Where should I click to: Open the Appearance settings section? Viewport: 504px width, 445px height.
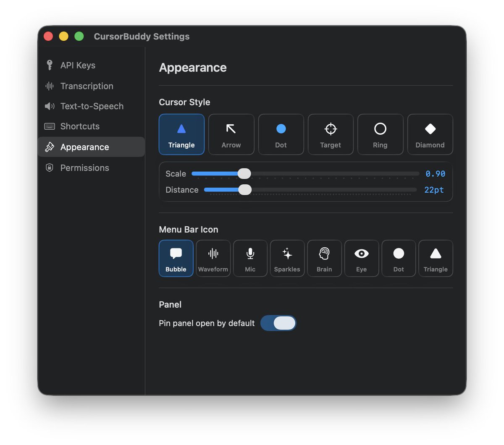85,147
